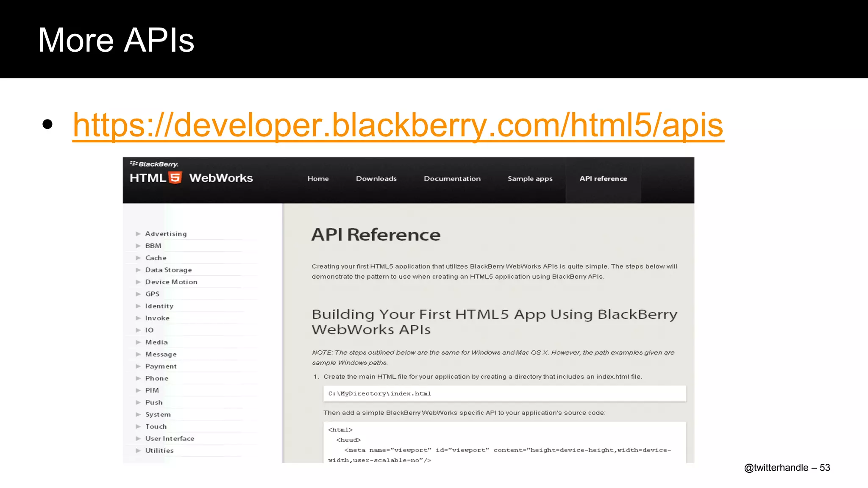Click the More APIs slide title
This screenshot has height=488, width=868.
(116, 40)
